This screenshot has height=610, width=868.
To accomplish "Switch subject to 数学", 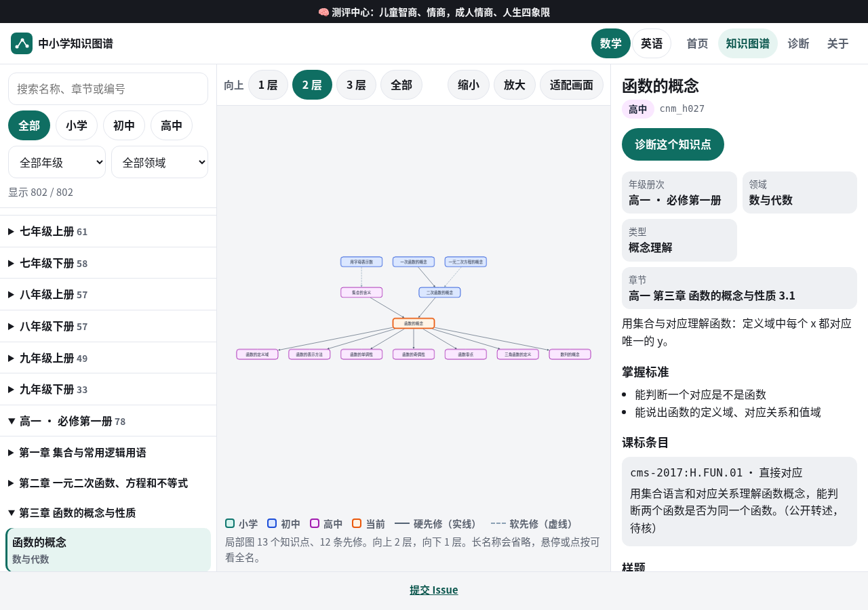I will coord(611,43).
